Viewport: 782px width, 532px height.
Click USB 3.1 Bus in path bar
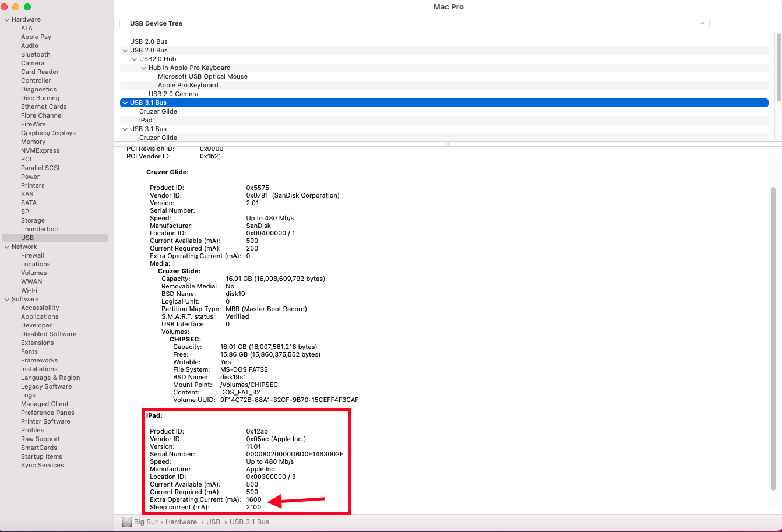click(x=249, y=522)
